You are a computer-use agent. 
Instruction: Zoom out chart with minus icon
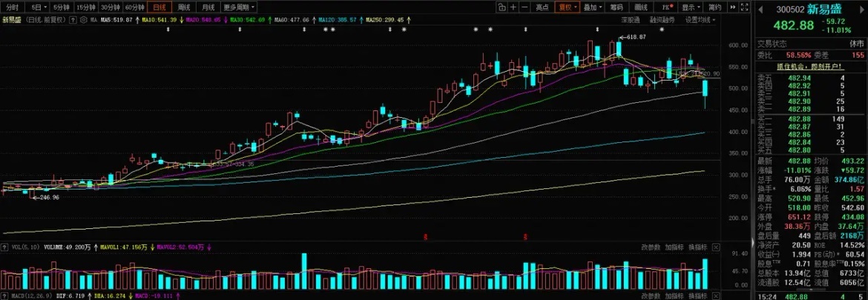click(x=525, y=7)
